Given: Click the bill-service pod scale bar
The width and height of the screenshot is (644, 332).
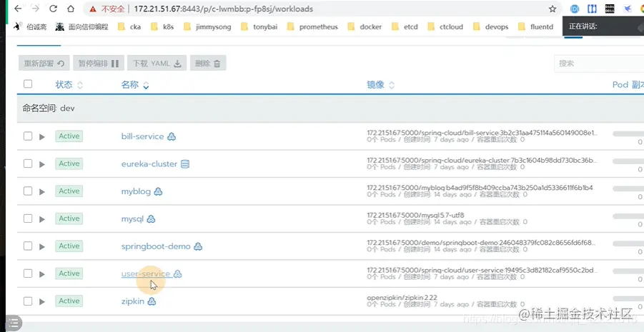Looking at the screenshot, I should [628, 134].
